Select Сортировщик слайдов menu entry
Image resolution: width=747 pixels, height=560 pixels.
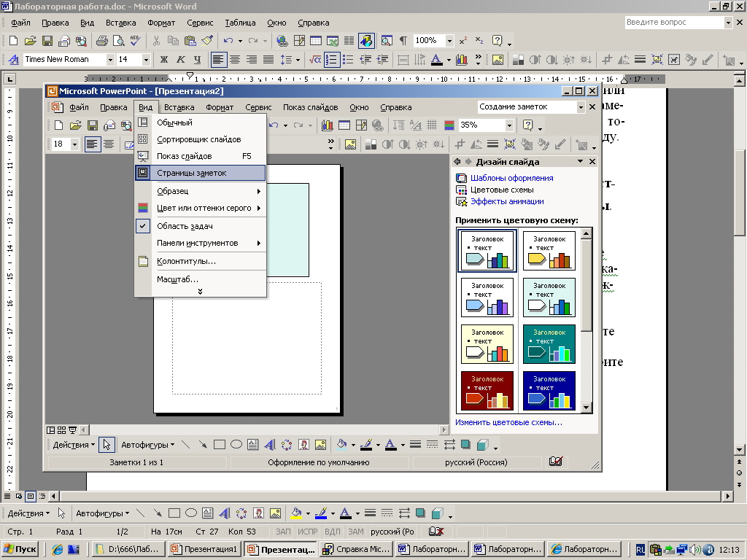[x=200, y=139]
